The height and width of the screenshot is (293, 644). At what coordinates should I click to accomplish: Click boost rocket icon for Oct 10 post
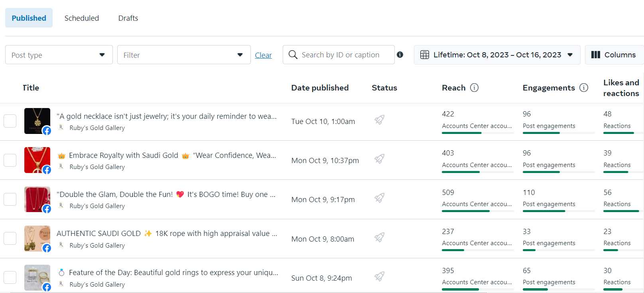coord(379,120)
